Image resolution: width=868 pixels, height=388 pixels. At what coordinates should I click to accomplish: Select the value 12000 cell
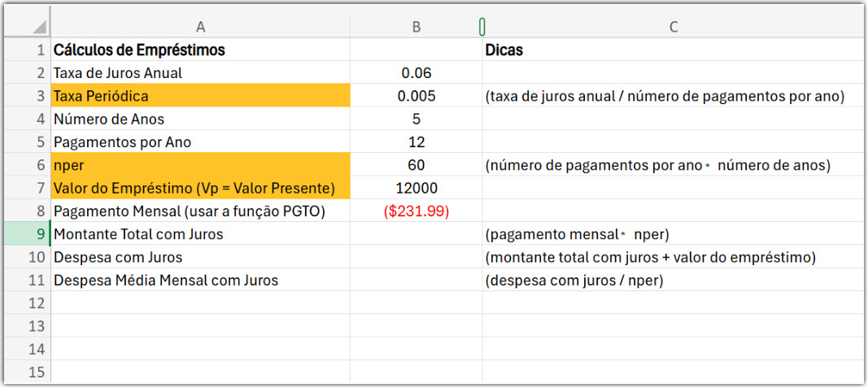pyautogui.click(x=417, y=188)
